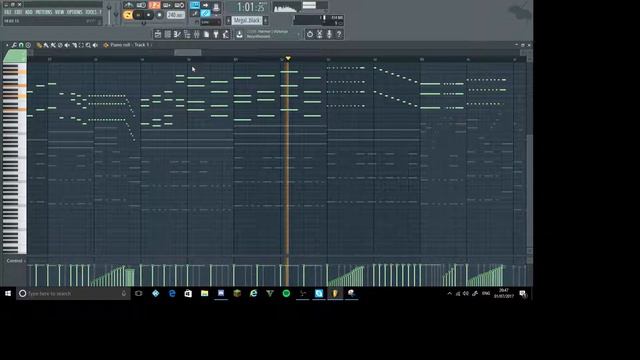The image size is (640, 360).
Task: Click the Record button in transport
Action: pos(159,15)
